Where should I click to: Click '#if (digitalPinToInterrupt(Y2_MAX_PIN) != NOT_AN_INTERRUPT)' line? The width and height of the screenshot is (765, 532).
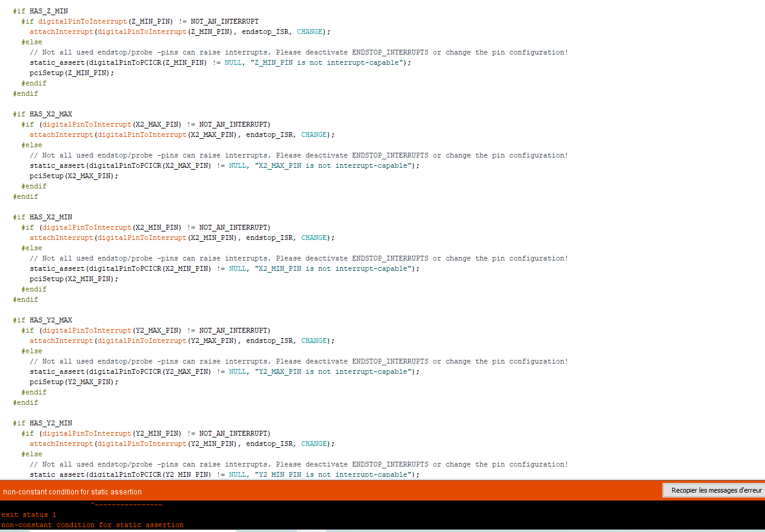click(x=145, y=330)
